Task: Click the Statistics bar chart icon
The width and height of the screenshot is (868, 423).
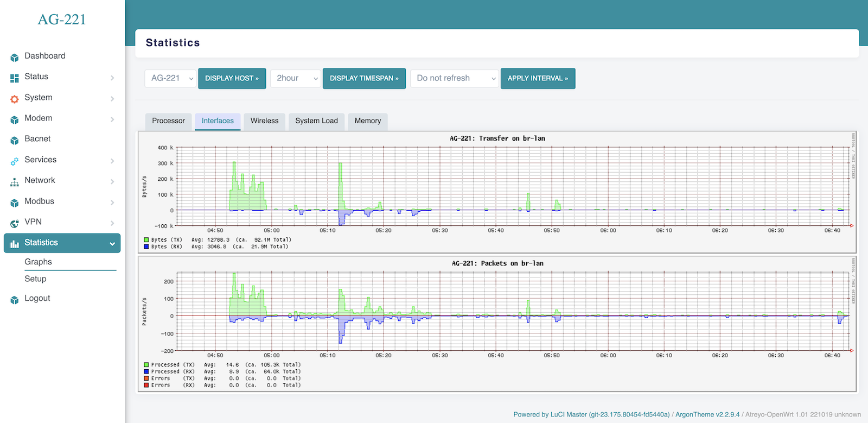Action: [15, 243]
